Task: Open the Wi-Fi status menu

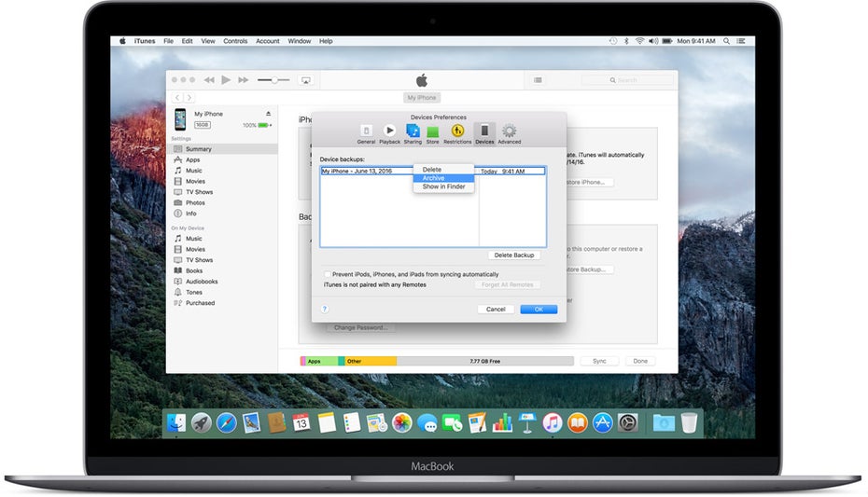Action: pos(639,41)
